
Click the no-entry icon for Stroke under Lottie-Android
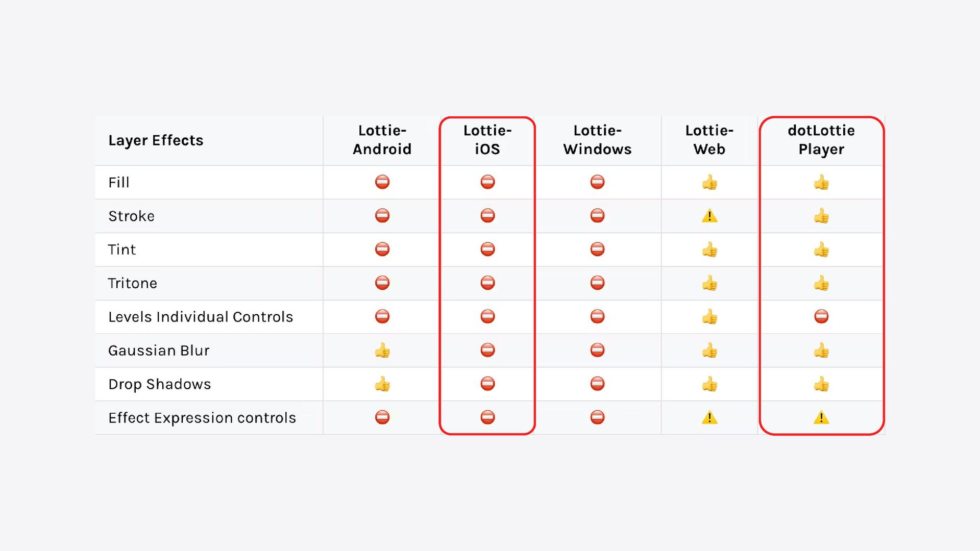click(x=382, y=216)
